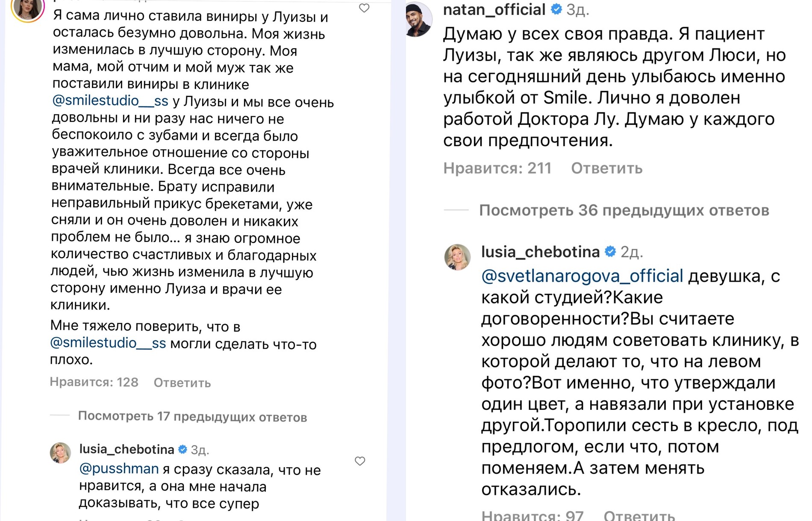This screenshot has height=521, width=812.
Task: Open lusia_chebotina's avatar next to @pusshman reply
Action: click(61, 453)
